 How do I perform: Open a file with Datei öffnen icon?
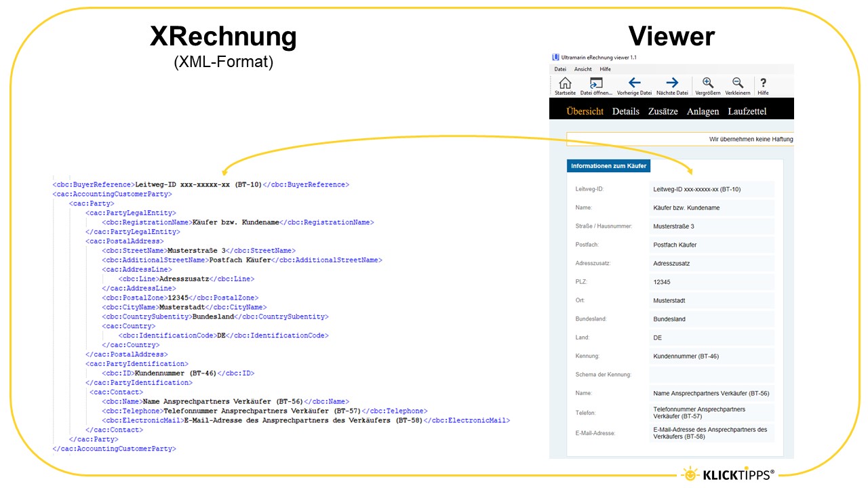pos(596,83)
